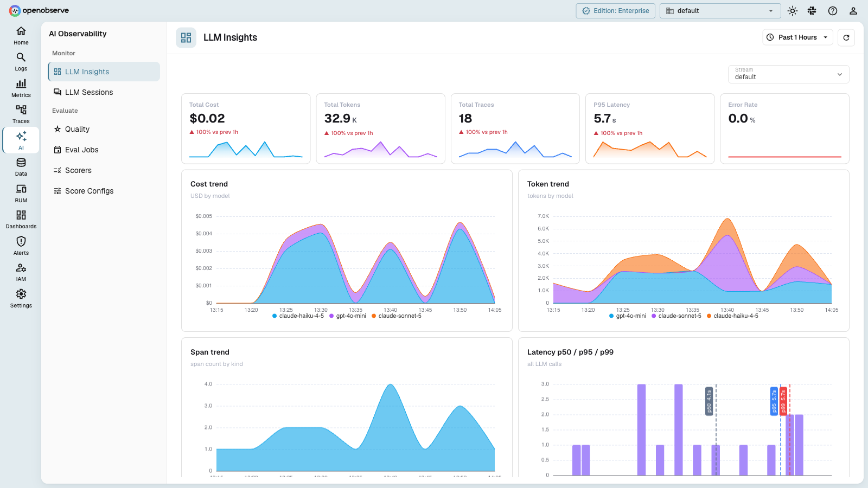The width and height of the screenshot is (868, 488).
Task: Click the LLM Insights page title
Action: [230, 37]
